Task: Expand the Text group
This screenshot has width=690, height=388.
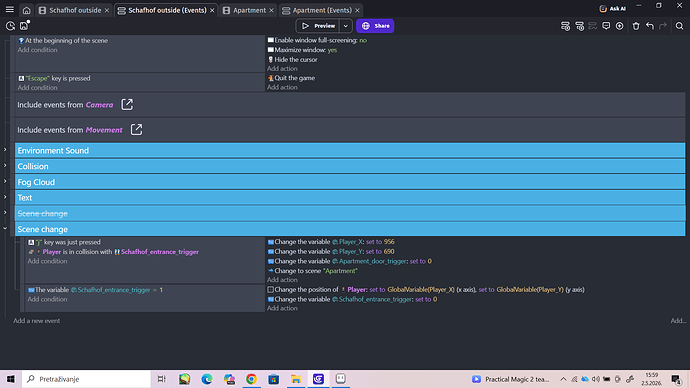Action: [x=5, y=197]
